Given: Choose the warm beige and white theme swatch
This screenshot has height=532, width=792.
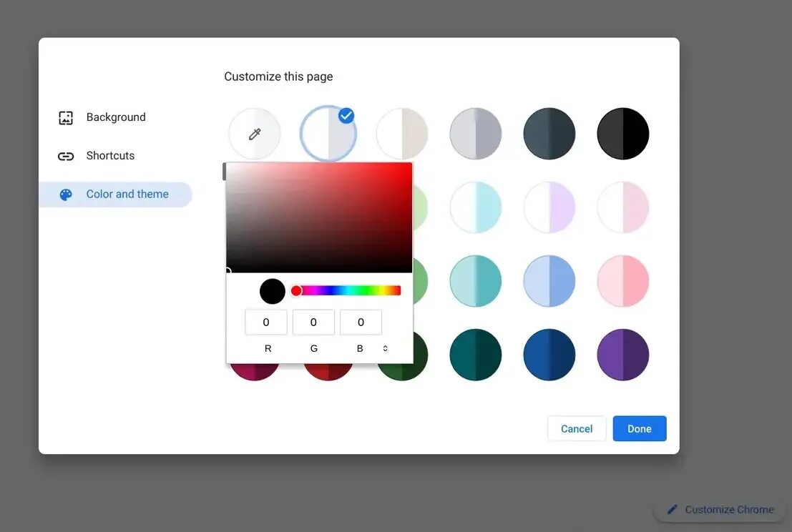Looking at the screenshot, I should click(402, 134).
